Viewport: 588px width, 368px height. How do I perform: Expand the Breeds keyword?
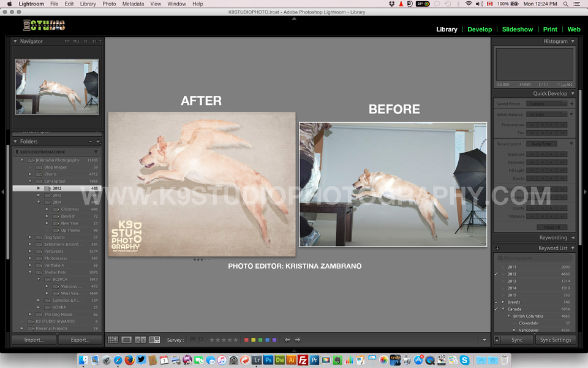(x=503, y=302)
